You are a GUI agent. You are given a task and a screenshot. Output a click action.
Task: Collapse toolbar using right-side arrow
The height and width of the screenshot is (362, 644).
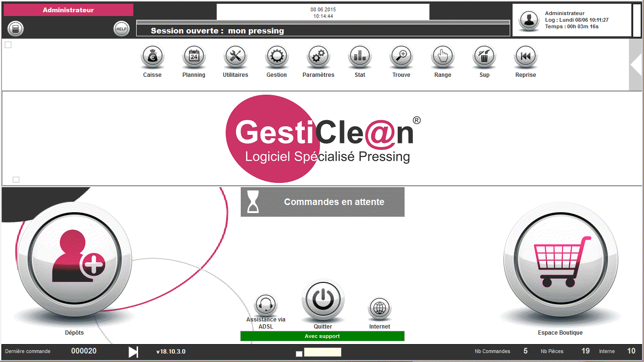pos(636,65)
